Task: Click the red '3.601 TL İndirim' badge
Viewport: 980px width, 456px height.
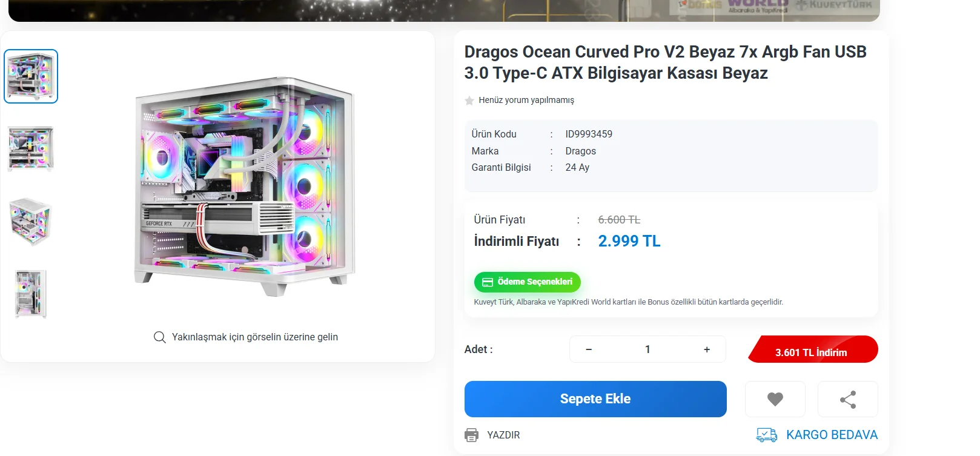Action: [x=812, y=351]
